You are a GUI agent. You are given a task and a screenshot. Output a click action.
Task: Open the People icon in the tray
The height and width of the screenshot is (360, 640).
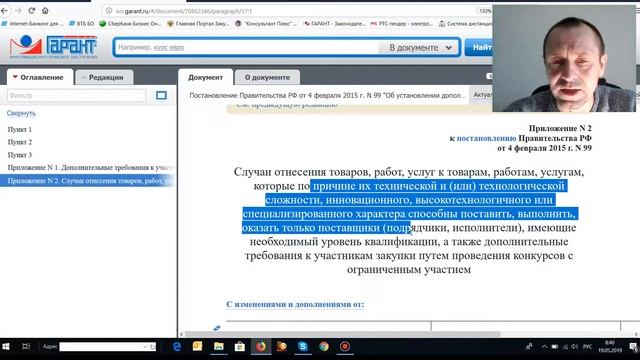point(529,347)
